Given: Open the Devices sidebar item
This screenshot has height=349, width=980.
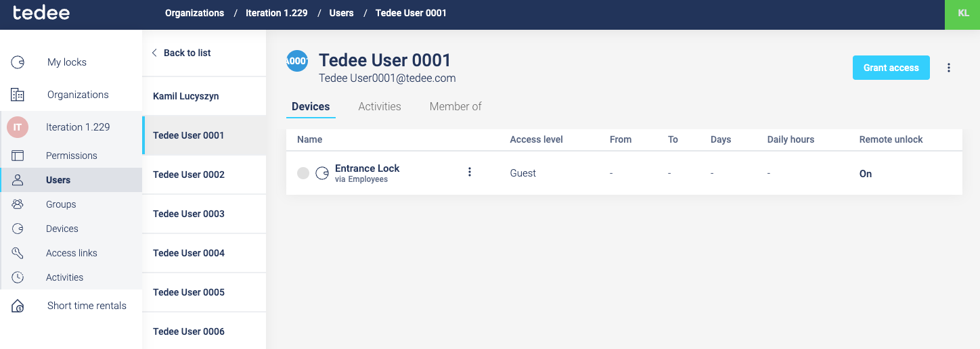Looking at the screenshot, I should point(62,229).
